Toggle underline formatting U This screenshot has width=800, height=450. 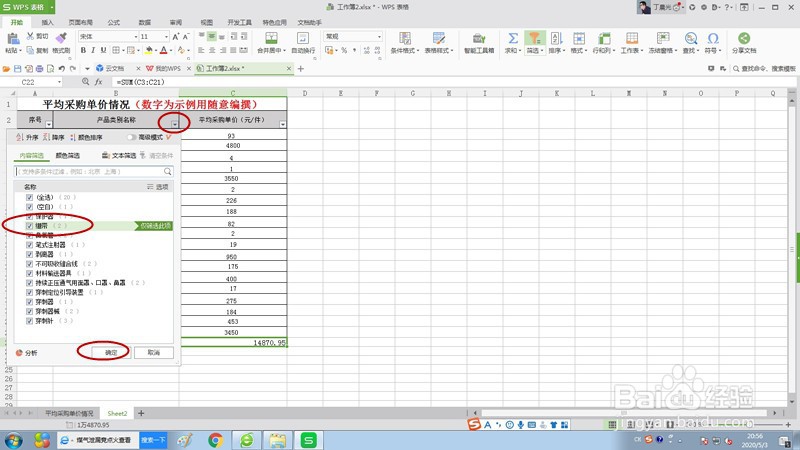104,50
